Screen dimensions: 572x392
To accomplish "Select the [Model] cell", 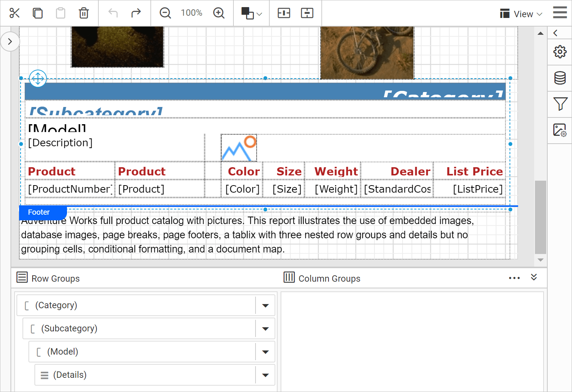I will pyautogui.click(x=265, y=126).
